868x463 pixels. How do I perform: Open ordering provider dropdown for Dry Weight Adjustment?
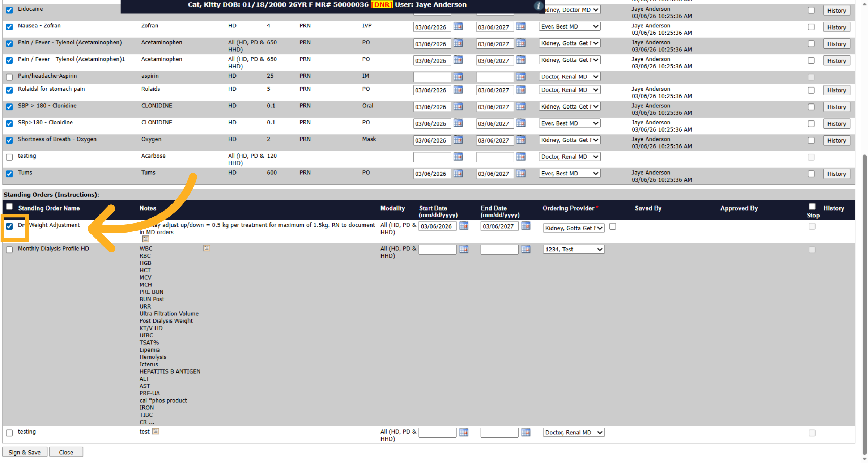574,228
